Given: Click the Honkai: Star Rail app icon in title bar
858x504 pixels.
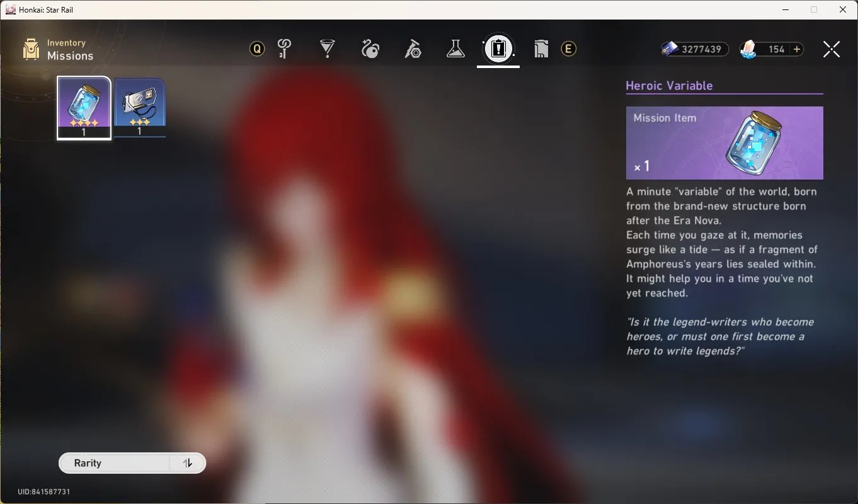Looking at the screenshot, I should coord(10,9).
